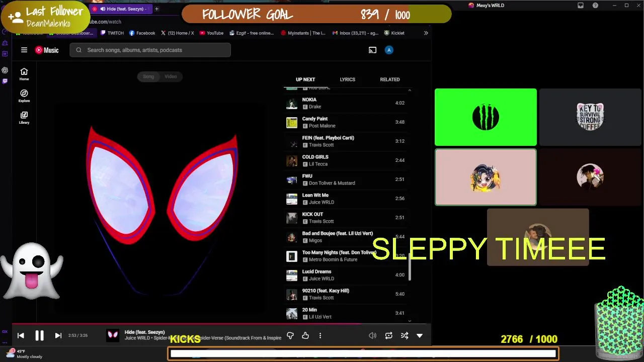Play FWU by Don Toliver & Mustard
The image size is (644, 362).
click(x=347, y=179)
